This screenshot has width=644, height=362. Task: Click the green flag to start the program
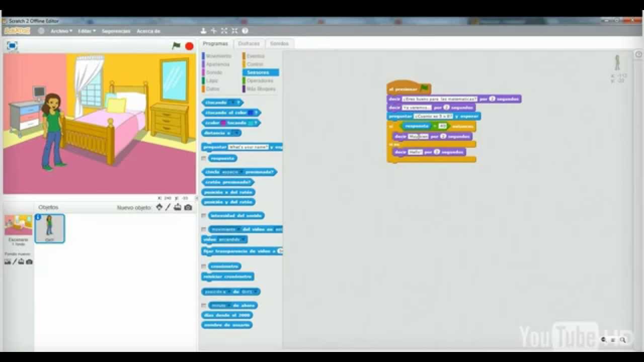click(x=176, y=46)
